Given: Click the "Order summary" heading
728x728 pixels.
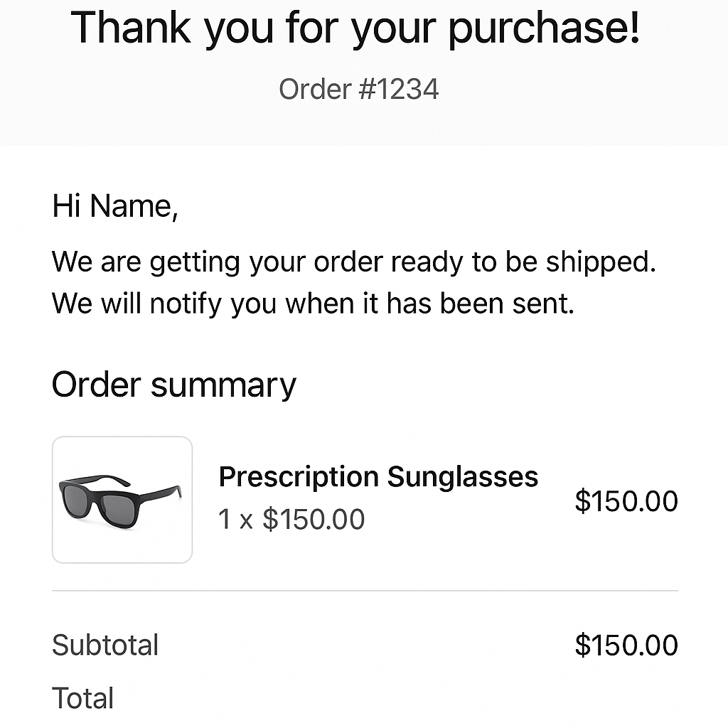Looking at the screenshot, I should tap(173, 385).
